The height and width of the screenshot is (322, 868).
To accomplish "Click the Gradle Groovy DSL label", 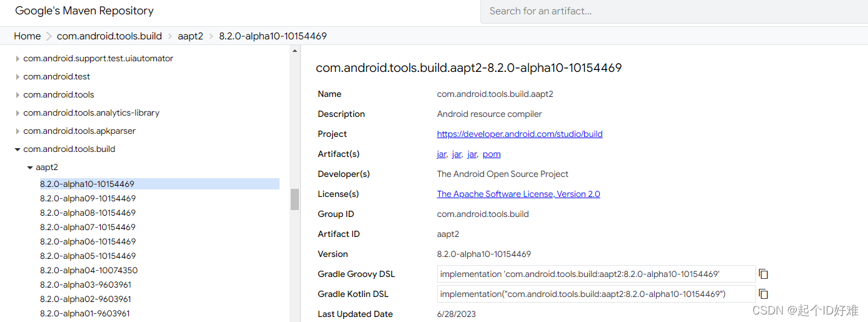I will click(356, 274).
